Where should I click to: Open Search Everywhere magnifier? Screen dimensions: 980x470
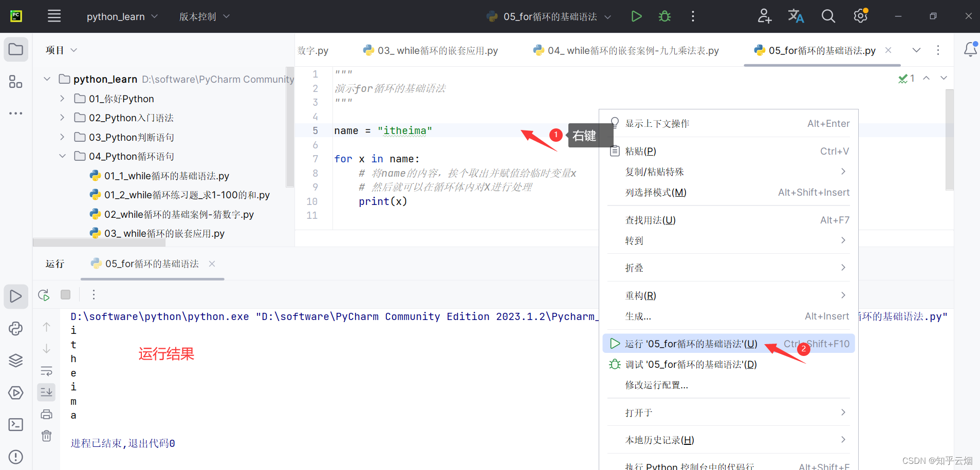click(828, 16)
